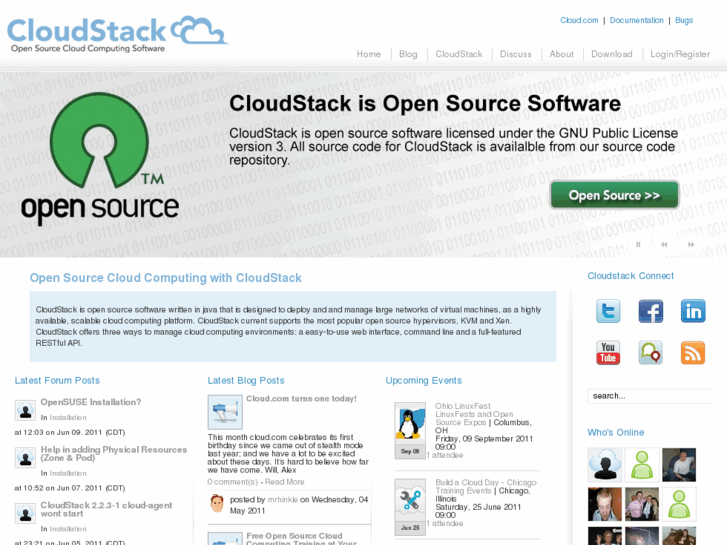This screenshot has height=545, width=727.
Task: Click first-row green online user avatar
Action: pyautogui.click(x=642, y=465)
